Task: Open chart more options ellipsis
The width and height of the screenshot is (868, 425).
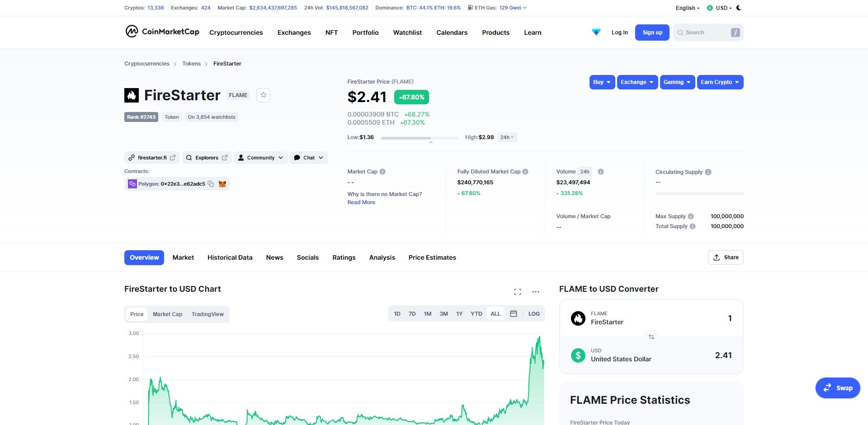Action: point(536,292)
